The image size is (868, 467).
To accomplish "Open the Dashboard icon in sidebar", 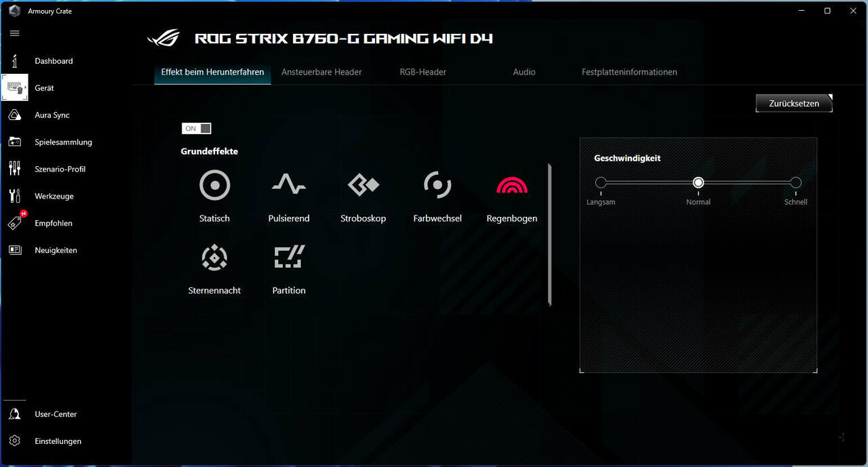I will click(14, 61).
